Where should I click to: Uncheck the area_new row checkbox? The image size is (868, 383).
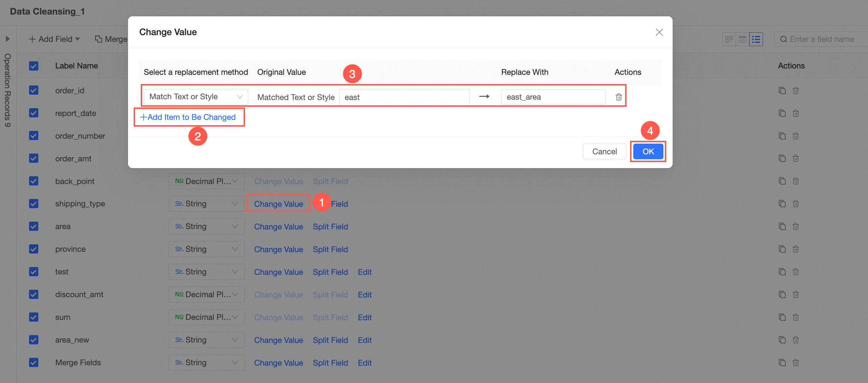[34, 340]
